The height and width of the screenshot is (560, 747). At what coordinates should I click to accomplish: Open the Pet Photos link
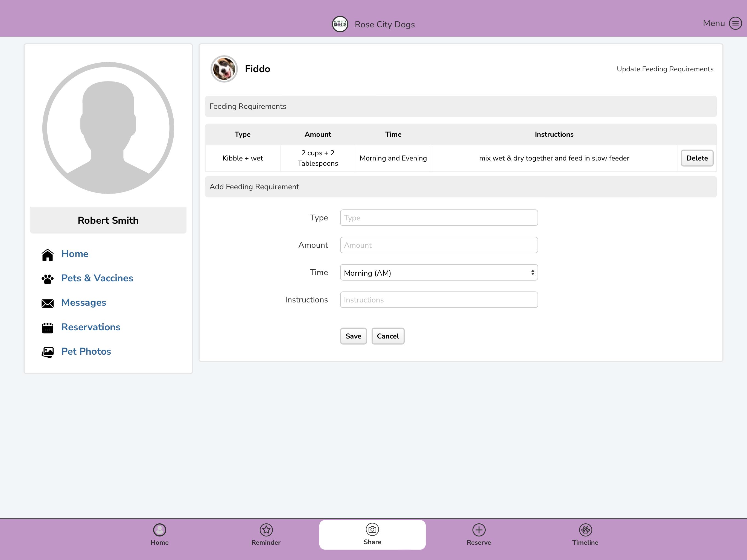pyautogui.click(x=86, y=351)
